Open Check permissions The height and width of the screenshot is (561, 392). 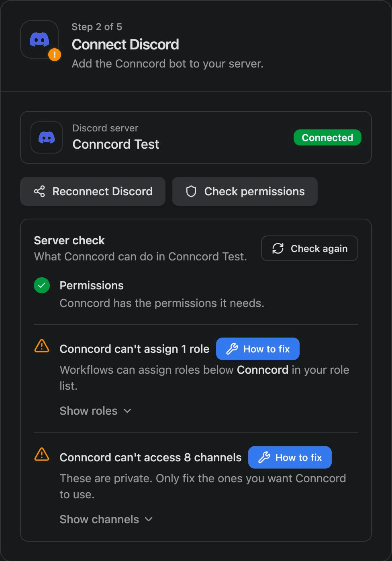(x=245, y=191)
